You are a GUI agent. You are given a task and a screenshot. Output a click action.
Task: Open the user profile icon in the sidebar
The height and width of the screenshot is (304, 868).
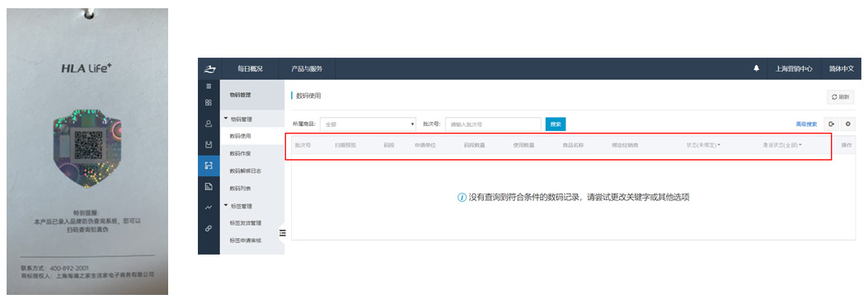[x=209, y=124]
